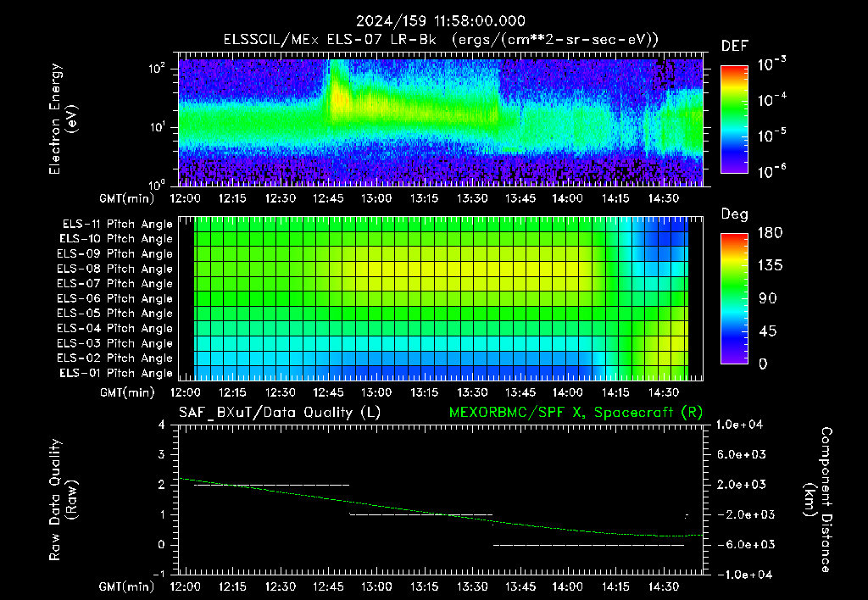Click the "2.0e+03" right axis tick
This screenshot has height=600, width=868.
click(x=743, y=485)
